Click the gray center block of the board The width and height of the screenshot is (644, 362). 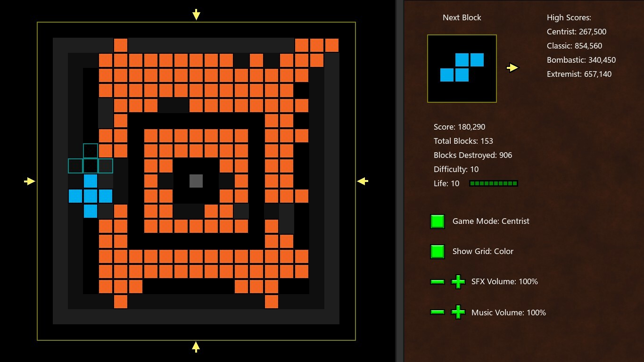(196, 181)
